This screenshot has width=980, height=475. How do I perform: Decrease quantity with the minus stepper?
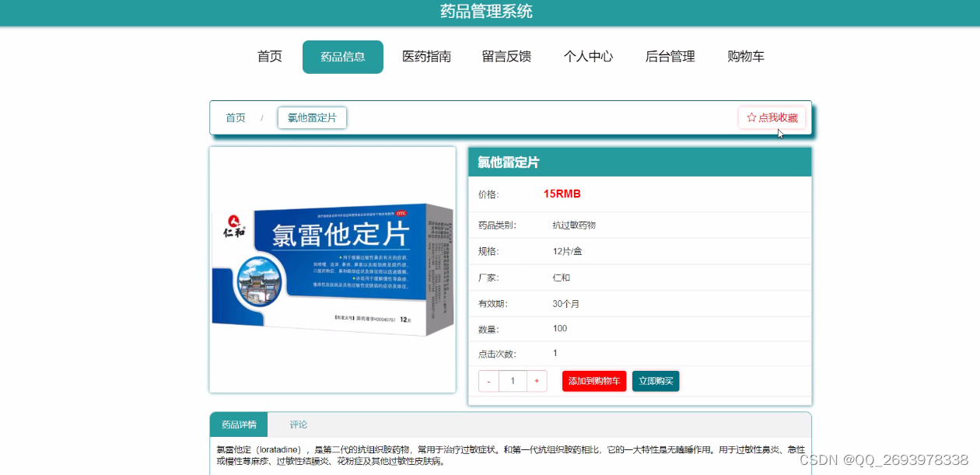coord(488,381)
